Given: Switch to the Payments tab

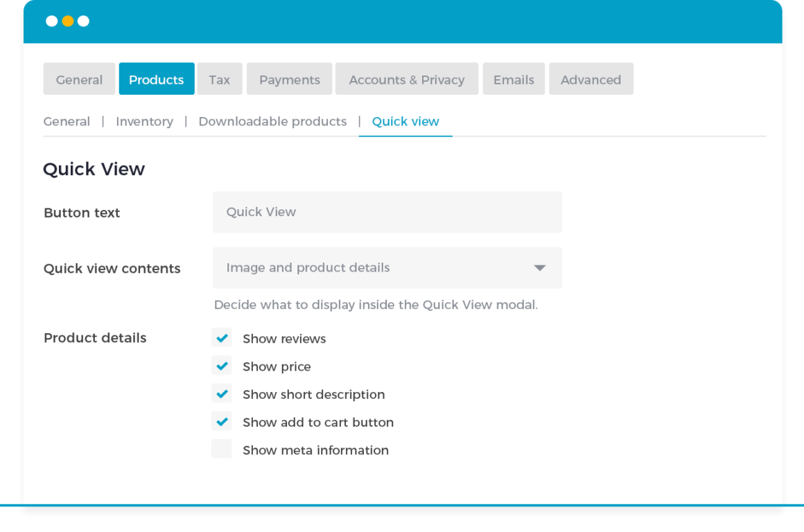Looking at the screenshot, I should point(289,79).
